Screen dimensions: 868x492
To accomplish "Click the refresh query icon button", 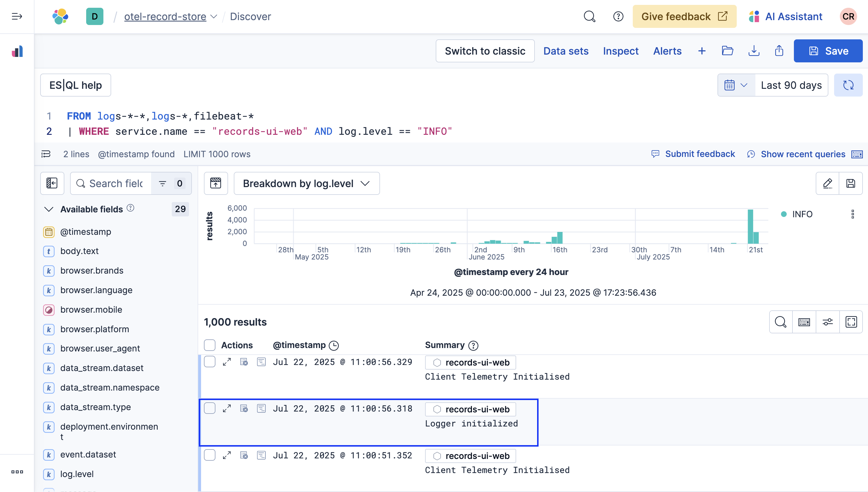I will 848,85.
